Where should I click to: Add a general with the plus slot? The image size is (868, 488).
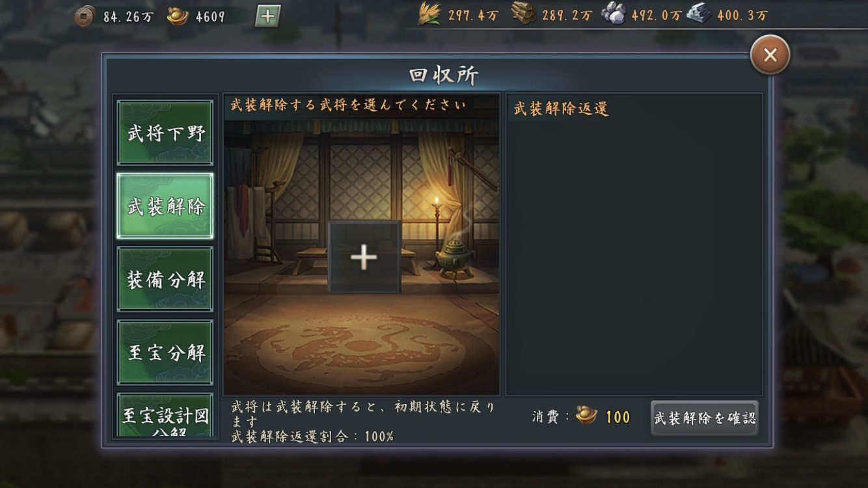pos(364,258)
